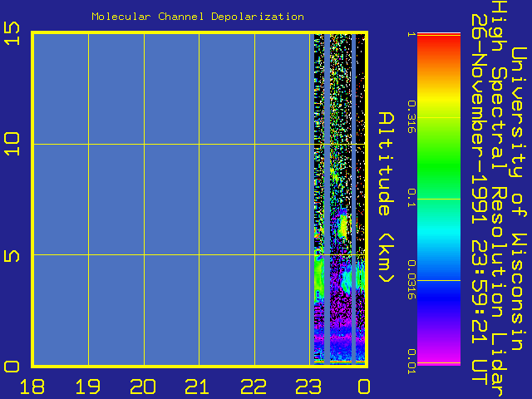532x399 pixels.
Task: Pick the yellow region of the colorbar
Action: pyautogui.click(x=439, y=98)
